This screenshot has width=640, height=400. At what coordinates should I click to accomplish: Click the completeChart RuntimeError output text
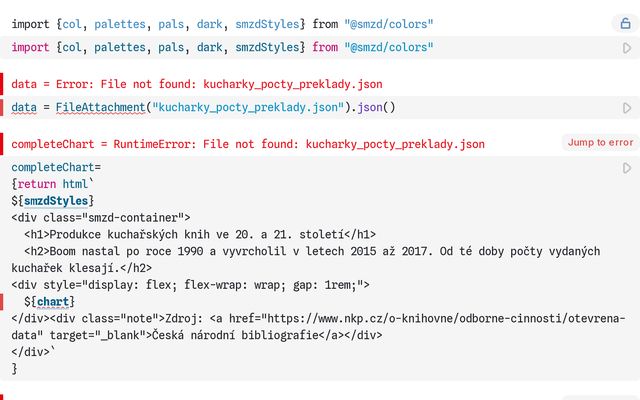click(248, 144)
